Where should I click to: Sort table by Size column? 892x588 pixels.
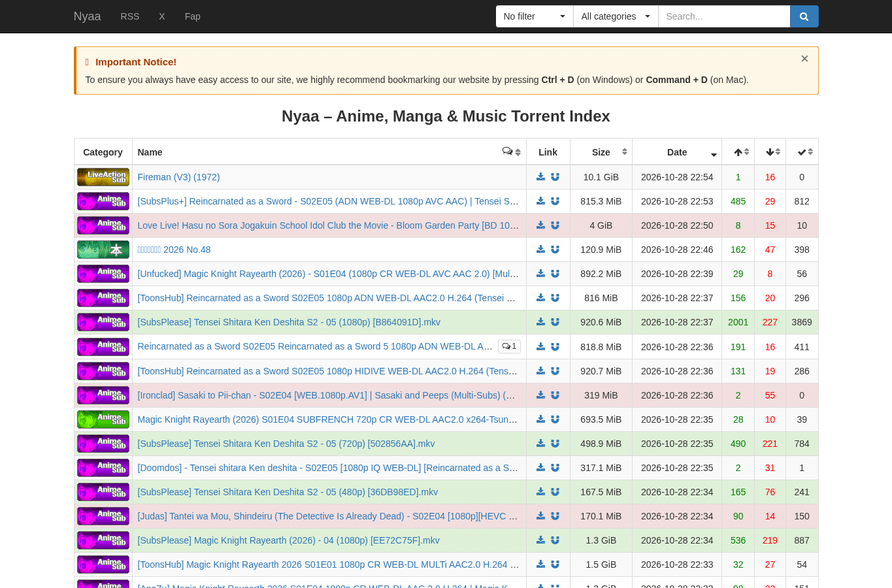pyautogui.click(x=601, y=152)
